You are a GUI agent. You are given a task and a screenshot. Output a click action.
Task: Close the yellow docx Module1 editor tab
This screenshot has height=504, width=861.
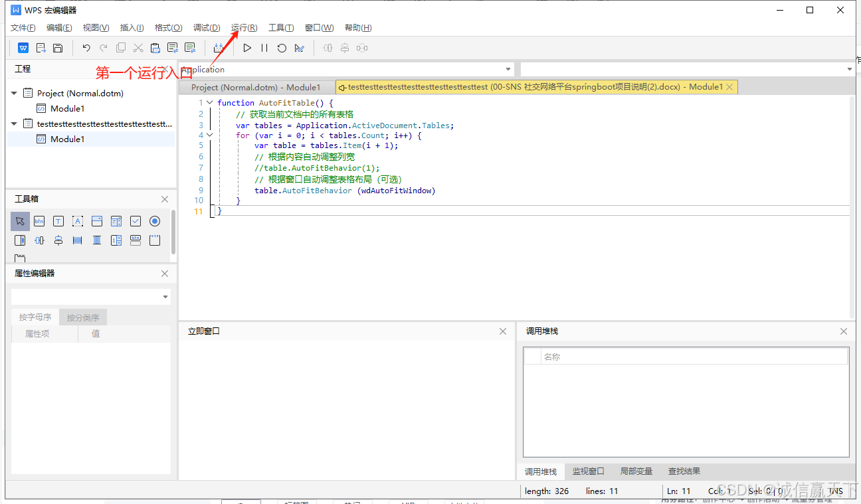coord(729,87)
